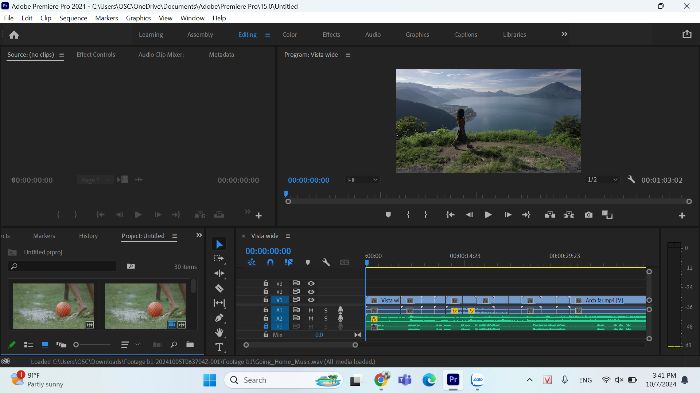Open Program panel hamburger menu
This screenshot has width=700, height=393.
pos(348,55)
